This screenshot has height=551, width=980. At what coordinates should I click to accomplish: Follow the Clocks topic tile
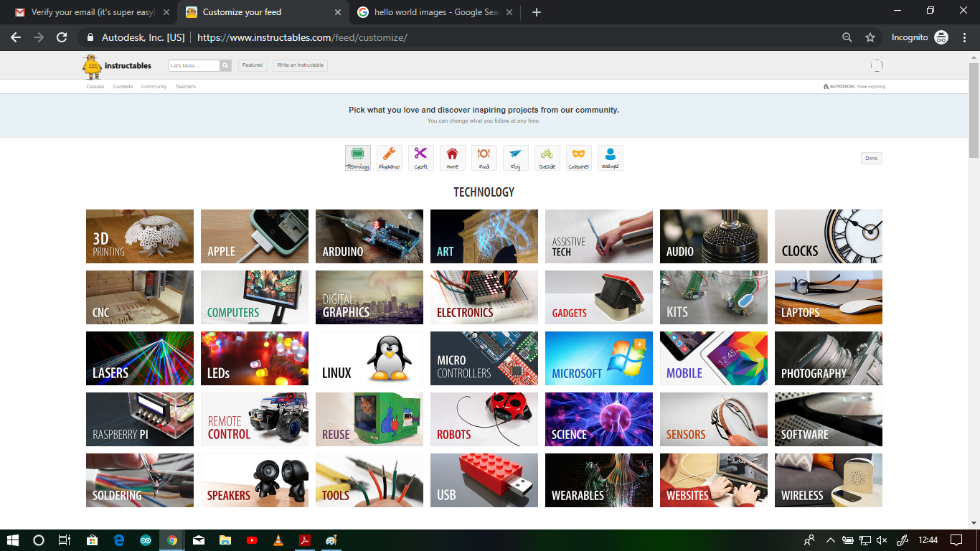(829, 236)
